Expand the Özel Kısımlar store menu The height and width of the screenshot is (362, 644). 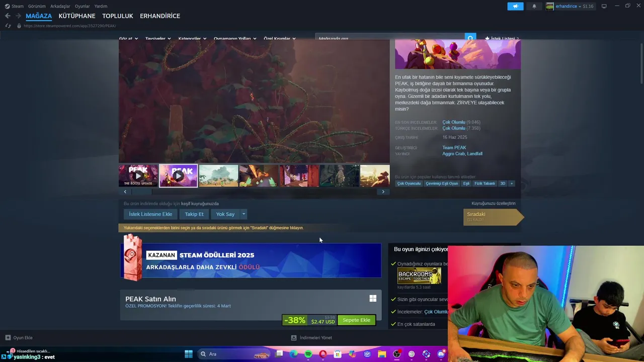click(x=280, y=39)
